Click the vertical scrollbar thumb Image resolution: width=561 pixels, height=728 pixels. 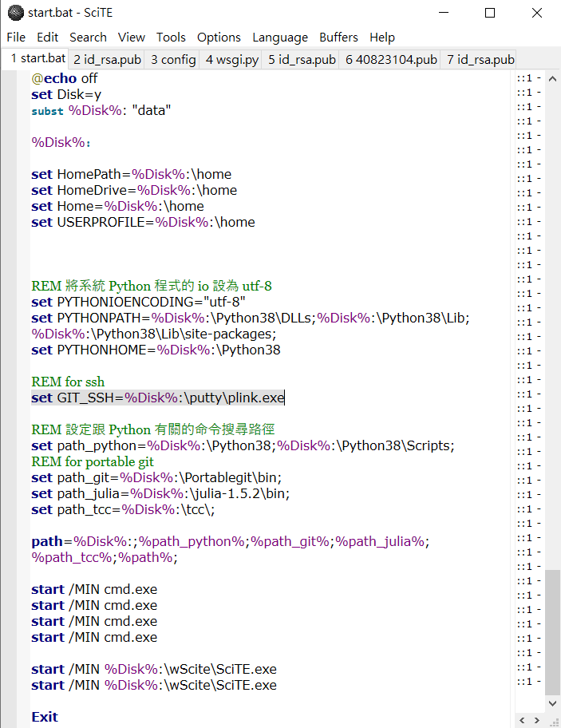[552, 633]
